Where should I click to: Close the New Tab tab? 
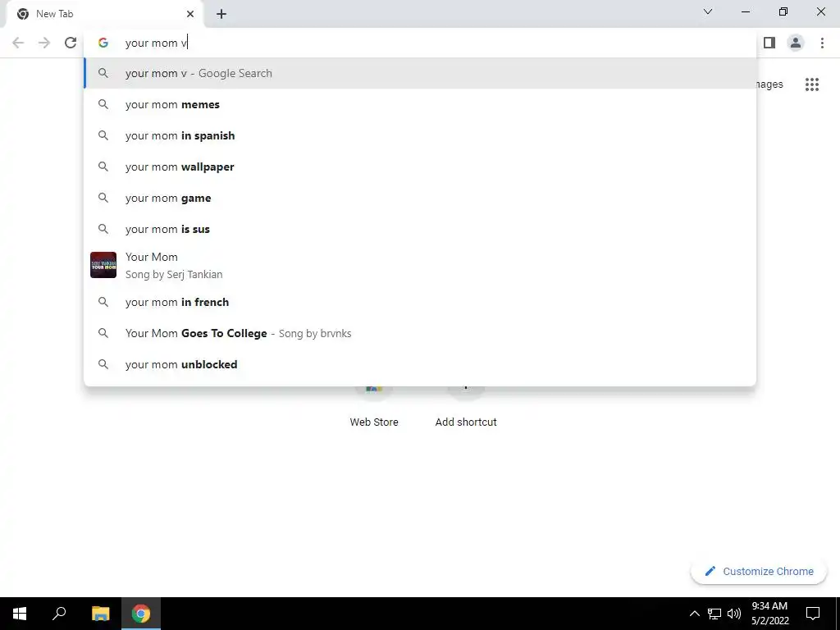point(190,15)
